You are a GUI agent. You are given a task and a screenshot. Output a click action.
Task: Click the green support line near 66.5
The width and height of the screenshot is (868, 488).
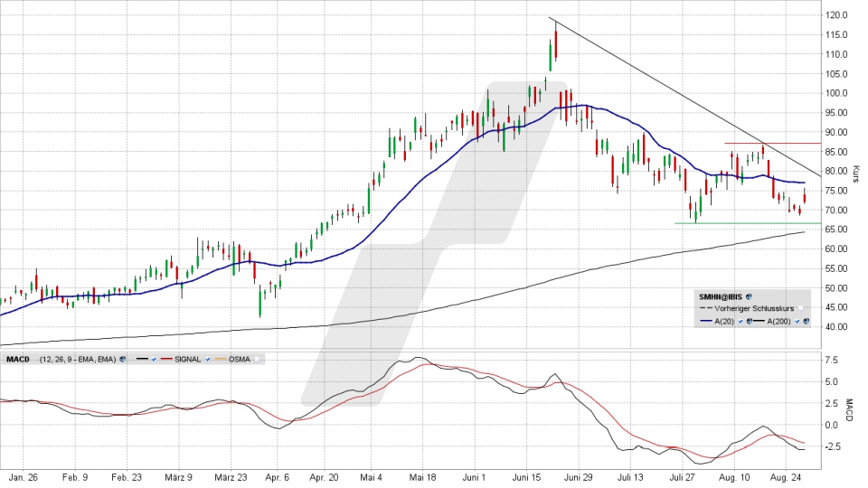point(748,223)
